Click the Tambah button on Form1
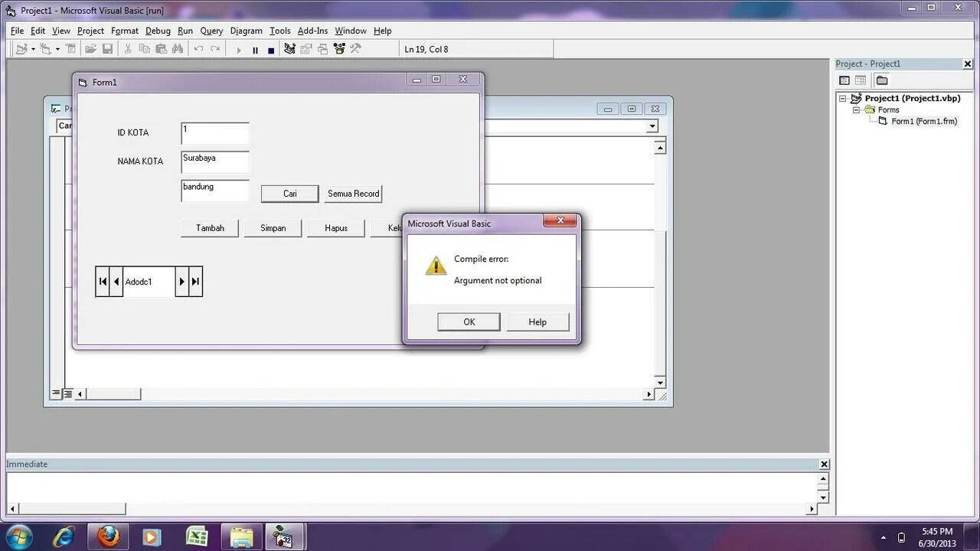This screenshot has height=551, width=980. point(210,228)
